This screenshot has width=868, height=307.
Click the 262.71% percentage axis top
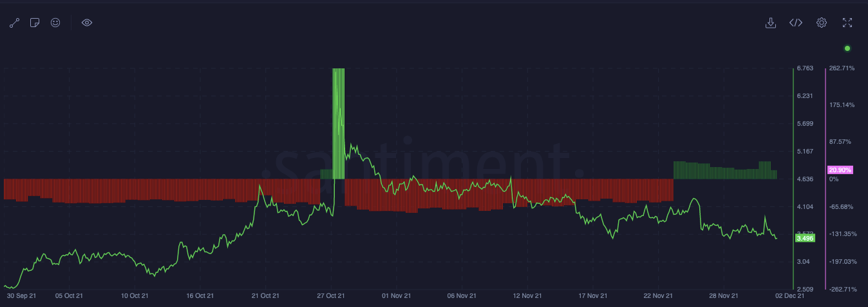coord(842,68)
